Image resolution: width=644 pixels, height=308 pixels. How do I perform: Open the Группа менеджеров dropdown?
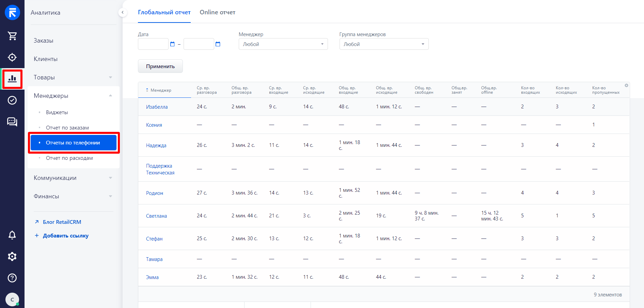384,44
